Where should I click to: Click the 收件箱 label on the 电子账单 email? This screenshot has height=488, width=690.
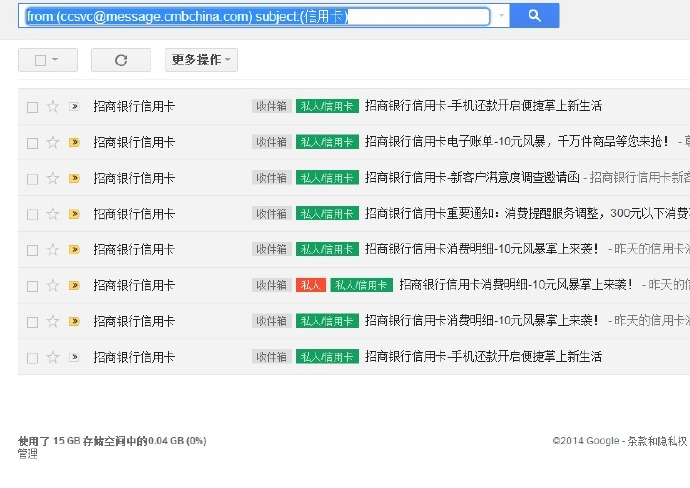(272, 142)
